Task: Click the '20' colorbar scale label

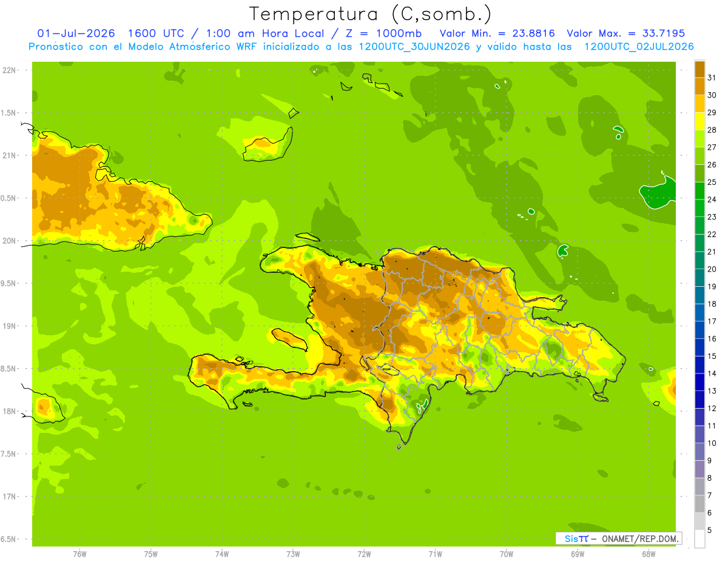Action: [x=712, y=269]
